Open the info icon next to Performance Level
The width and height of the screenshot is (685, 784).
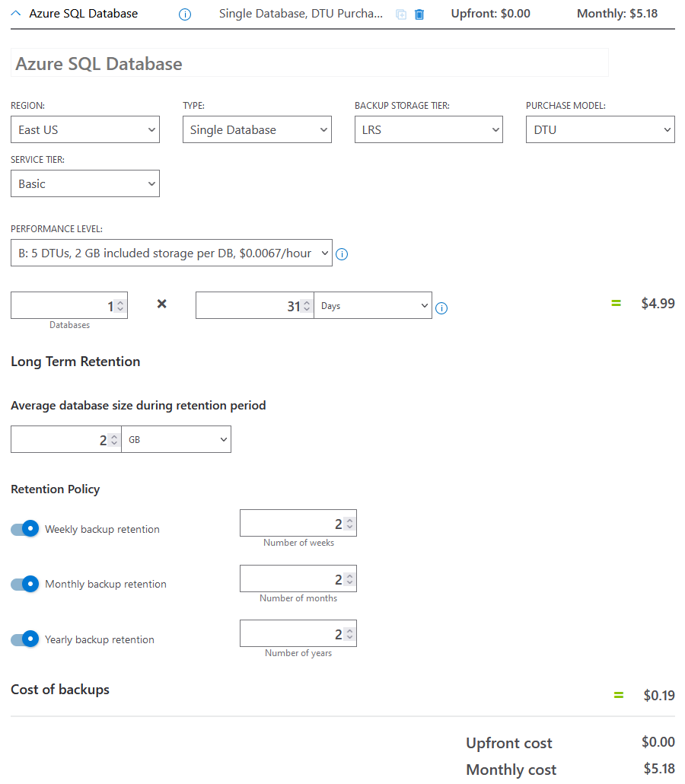[342, 254]
